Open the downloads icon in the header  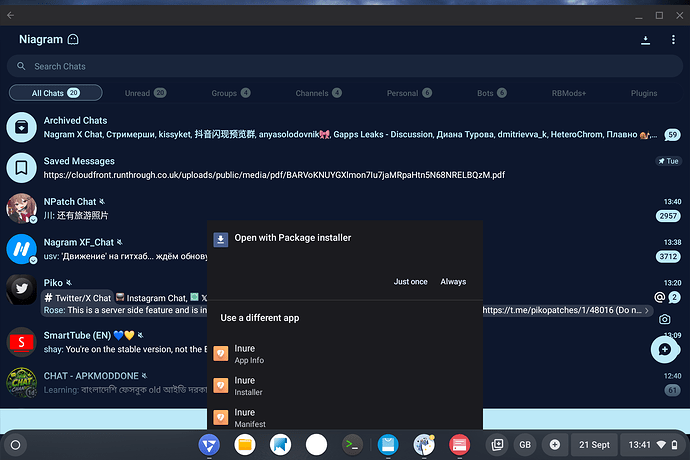point(645,40)
